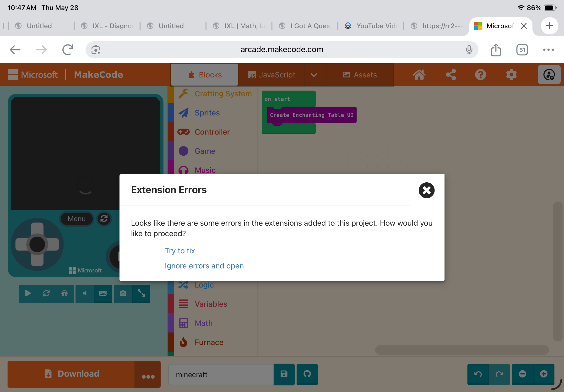Zoom out the workspace

click(x=522, y=374)
